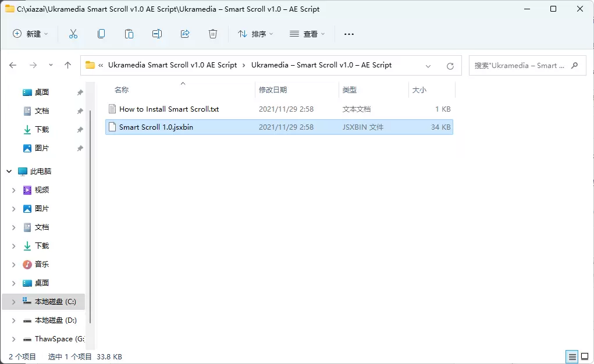
Task: Unpin 桌面 using its pin icon
Action: (80, 92)
